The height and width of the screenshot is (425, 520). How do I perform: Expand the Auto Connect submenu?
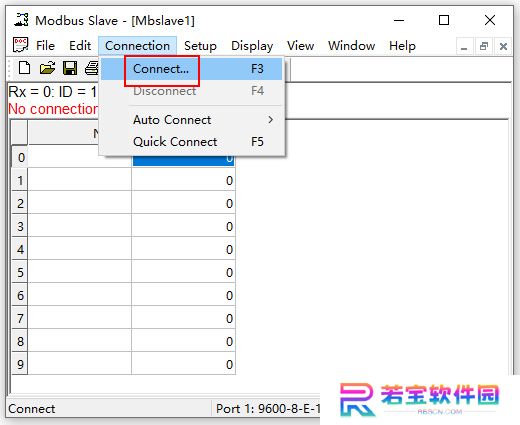(192, 120)
